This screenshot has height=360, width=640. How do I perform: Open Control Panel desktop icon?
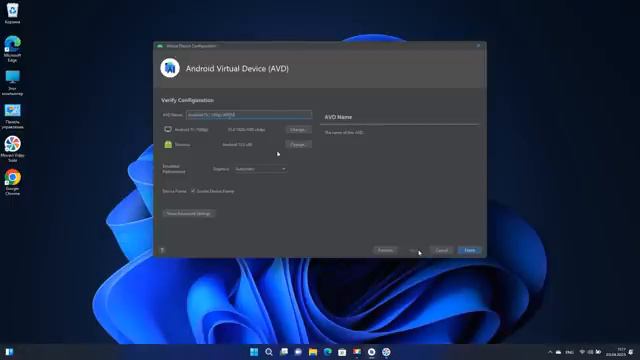(x=12, y=117)
